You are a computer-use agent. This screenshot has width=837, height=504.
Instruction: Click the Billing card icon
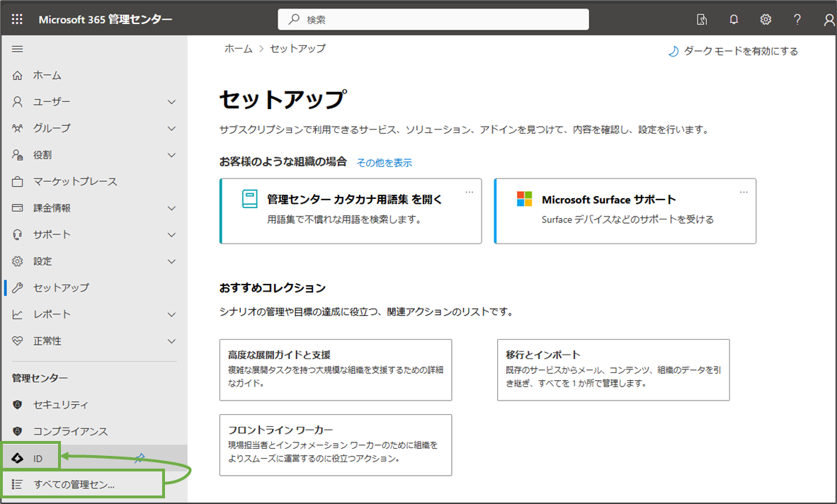[18, 208]
